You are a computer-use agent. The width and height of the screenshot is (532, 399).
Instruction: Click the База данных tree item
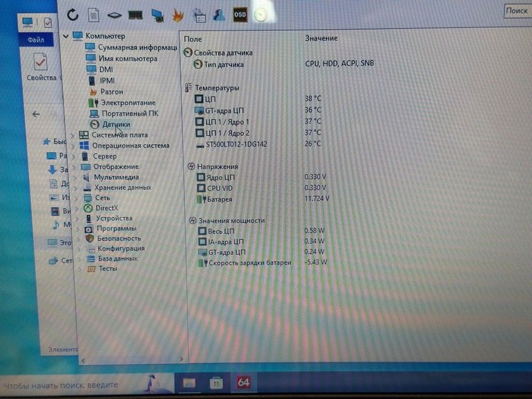pyautogui.click(x=112, y=258)
